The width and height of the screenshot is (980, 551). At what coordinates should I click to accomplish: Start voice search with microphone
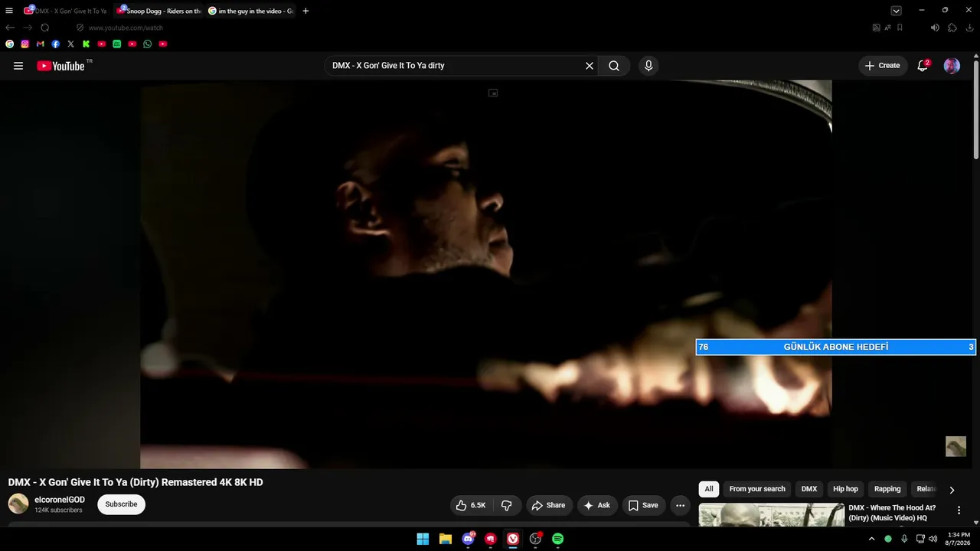pos(648,66)
